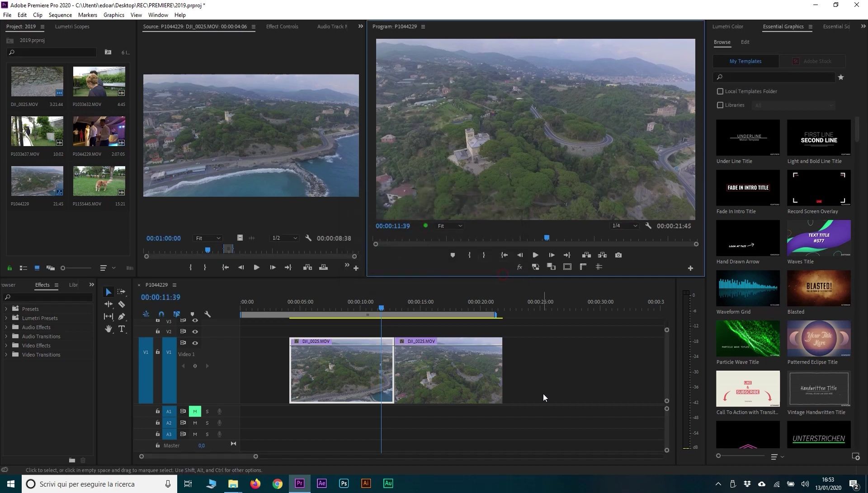Click Lift button in Program monitor

[586, 255]
